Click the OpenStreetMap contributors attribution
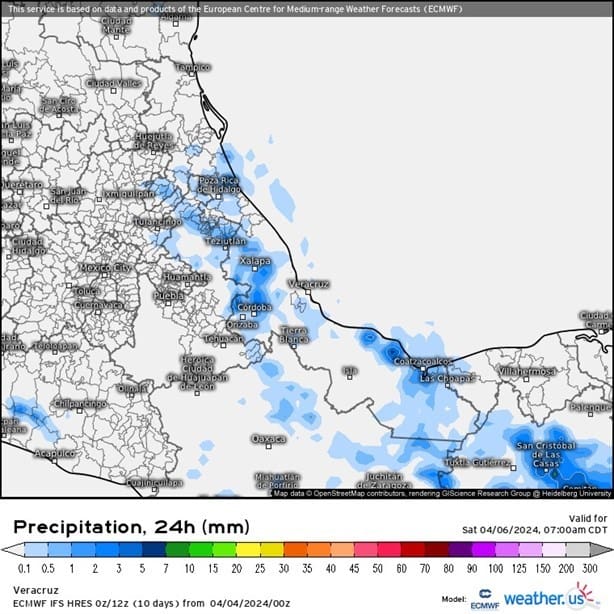 (442, 493)
